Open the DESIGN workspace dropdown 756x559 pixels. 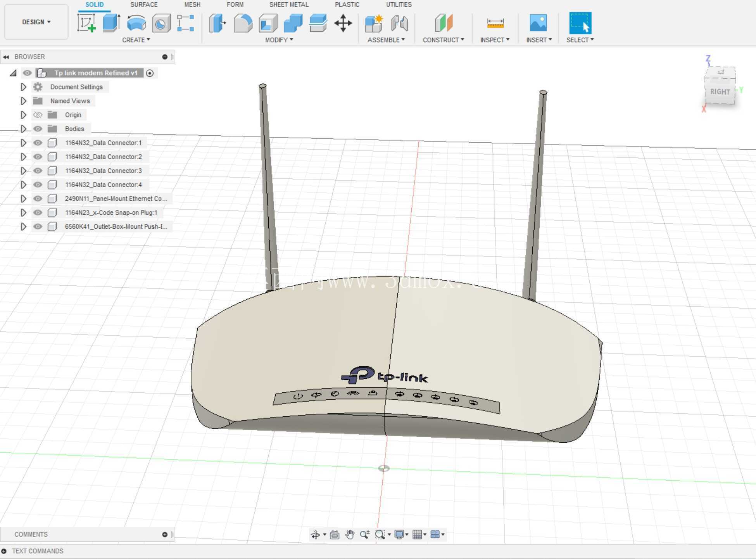pos(36,22)
